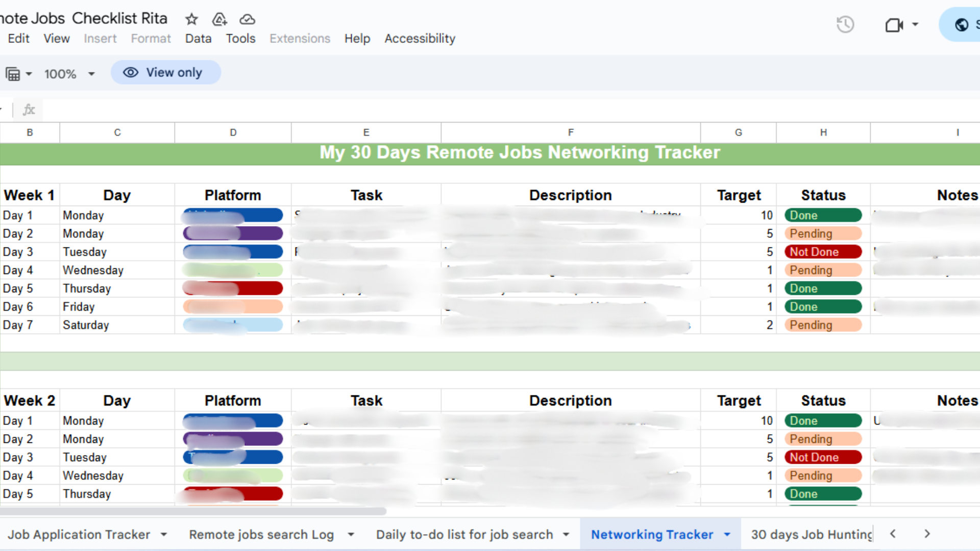Click the video meeting camera icon

[894, 24]
